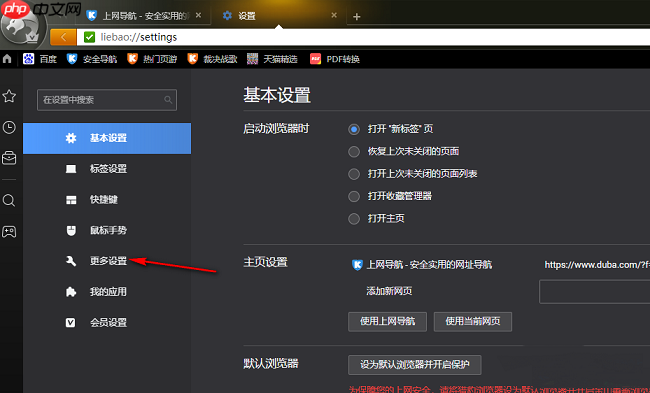
Task: Click the orange back arrow button
Action: (63, 37)
